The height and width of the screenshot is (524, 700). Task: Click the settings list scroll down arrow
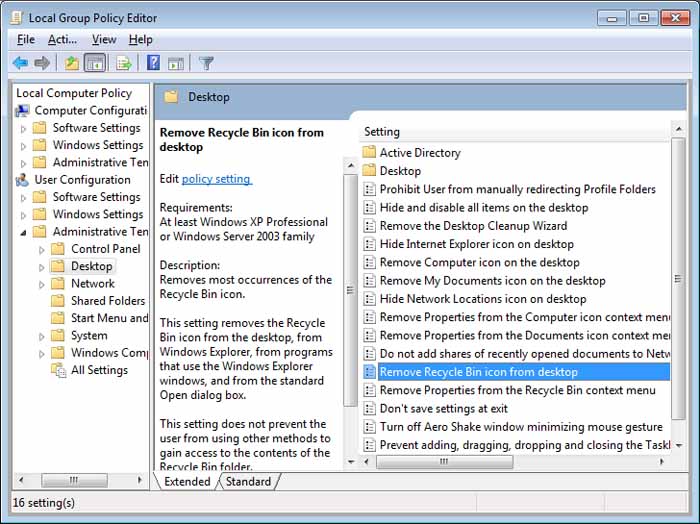tap(679, 445)
